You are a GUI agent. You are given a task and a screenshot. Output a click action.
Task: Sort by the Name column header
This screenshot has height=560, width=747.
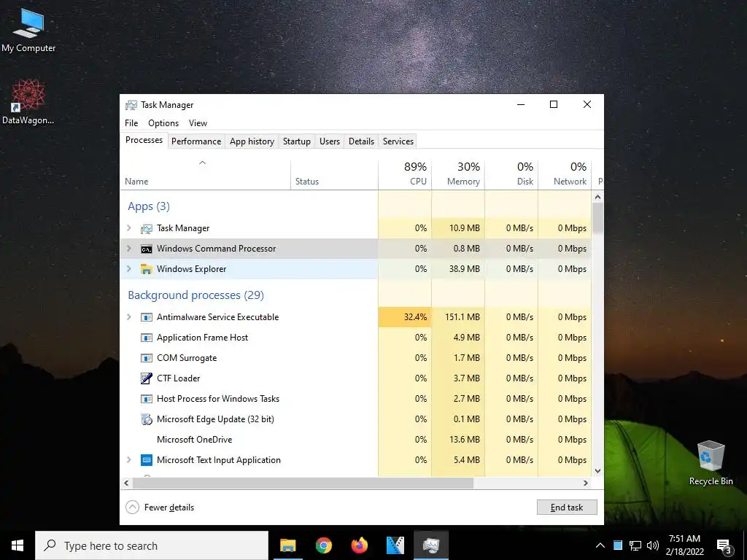pyautogui.click(x=205, y=174)
